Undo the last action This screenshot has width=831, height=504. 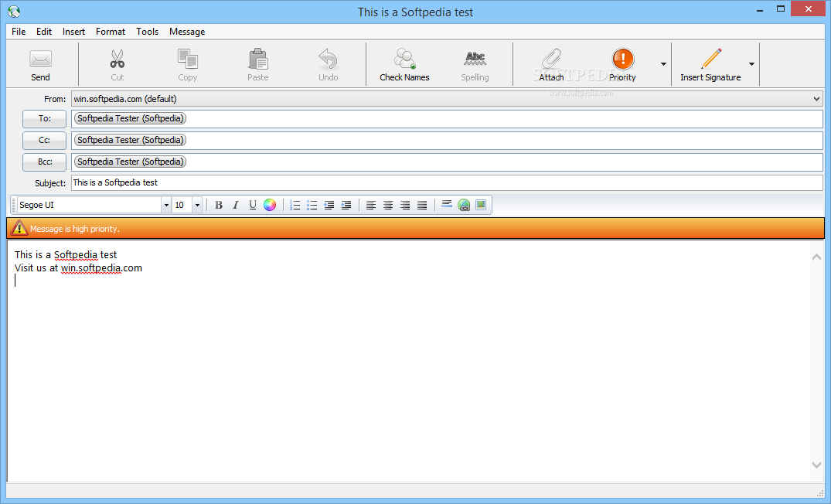[x=328, y=65]
